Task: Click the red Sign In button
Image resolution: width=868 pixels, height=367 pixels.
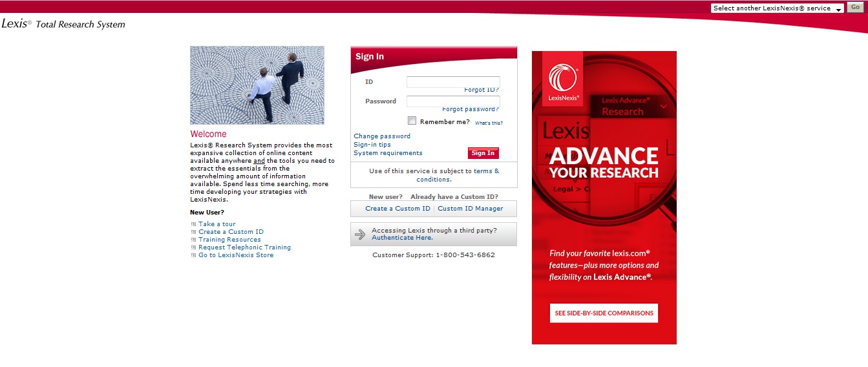Action: coord(483,153)
